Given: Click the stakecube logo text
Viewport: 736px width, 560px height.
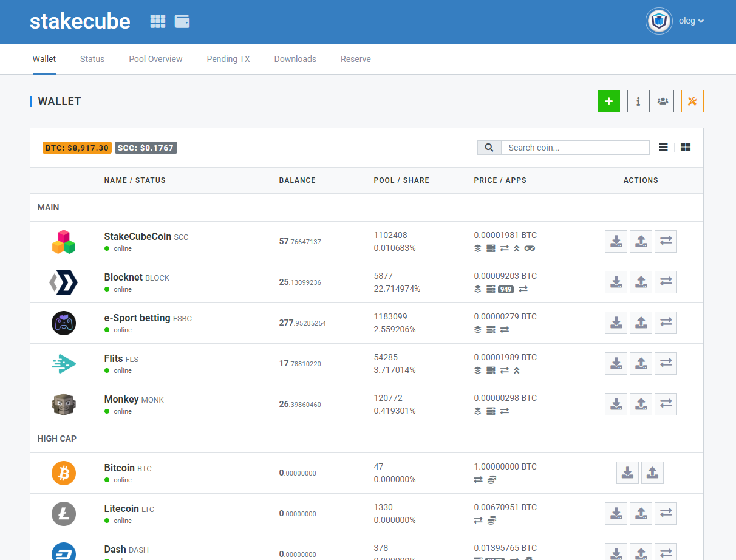Looking at the screenshot, I should coord(80,21).
